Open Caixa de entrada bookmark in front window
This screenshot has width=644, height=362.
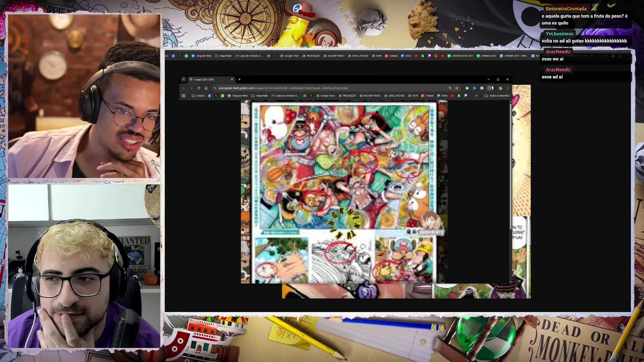[285, 96]
